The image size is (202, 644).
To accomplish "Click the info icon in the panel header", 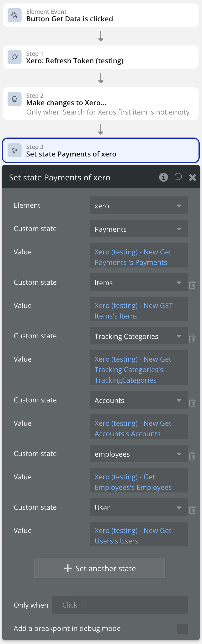I will tap(163, 177).
